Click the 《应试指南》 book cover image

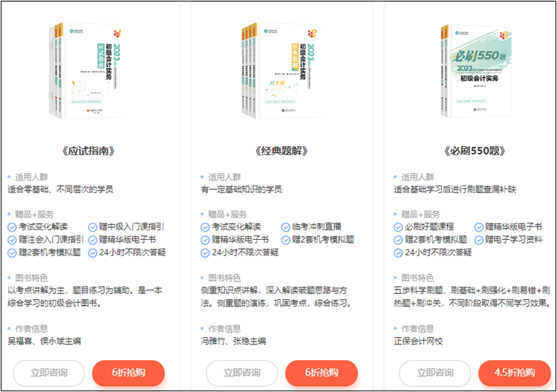pyautogui.click(x=88, y=71)
